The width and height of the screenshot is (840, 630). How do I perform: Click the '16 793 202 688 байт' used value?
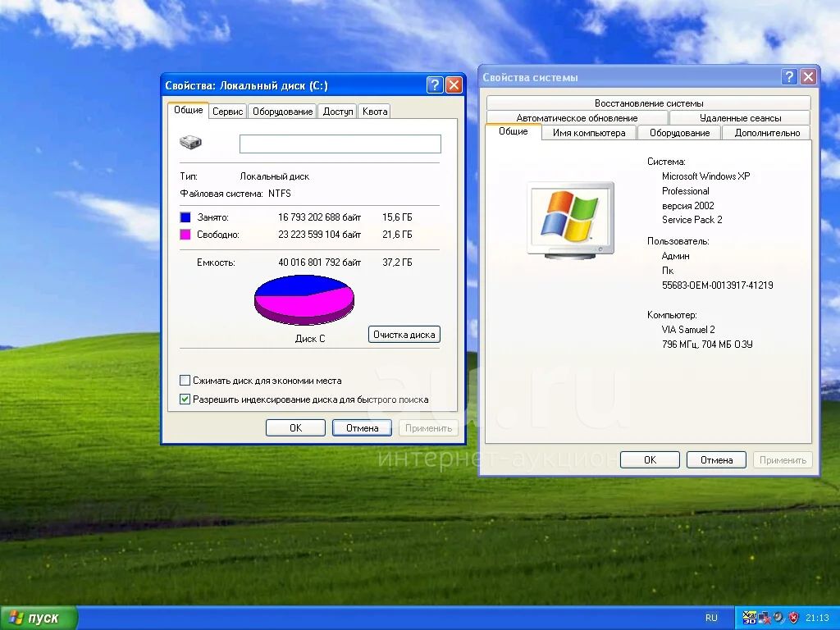[319, 217]
